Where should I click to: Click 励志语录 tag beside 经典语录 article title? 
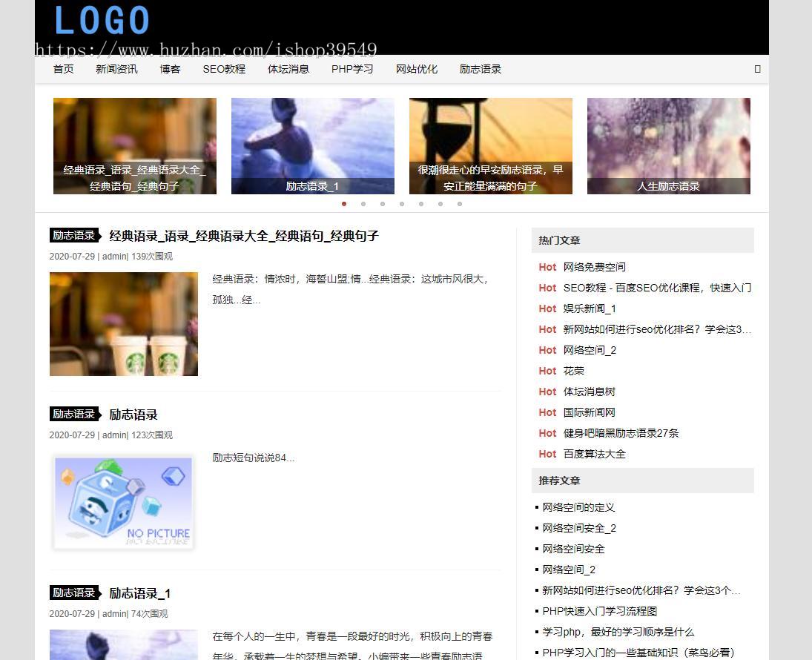76,235
